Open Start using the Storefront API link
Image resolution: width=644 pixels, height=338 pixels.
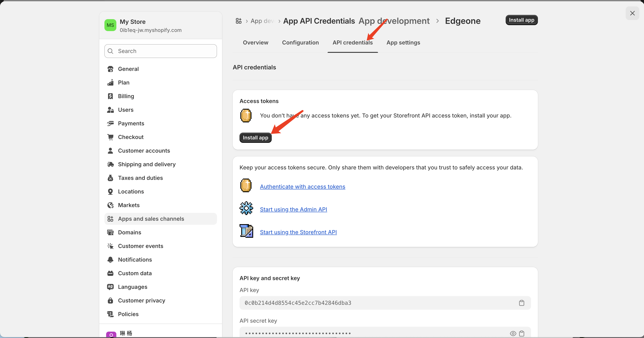coord(298,232)
